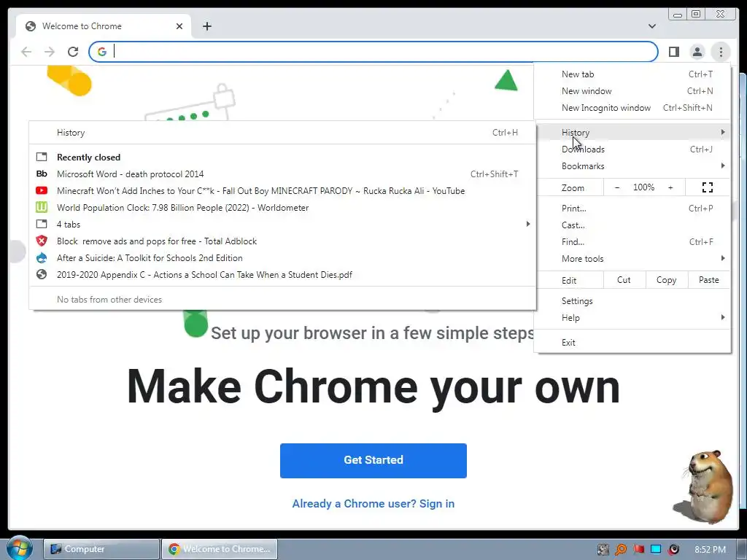Click the History item in Chrome menu

point(632,133)
